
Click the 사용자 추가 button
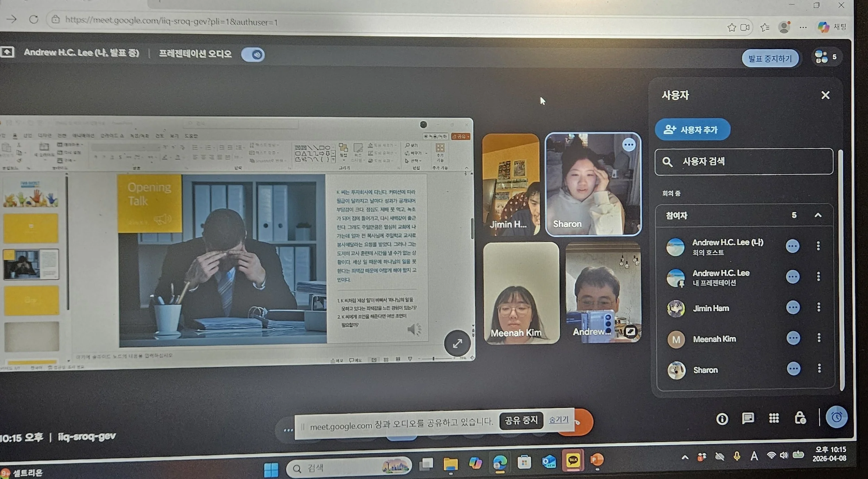pyautogui.click(x=692, y=130)
